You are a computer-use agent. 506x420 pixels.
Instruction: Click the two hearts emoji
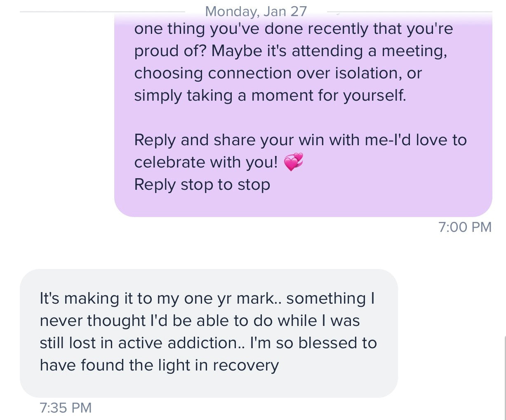click(293, 162)
